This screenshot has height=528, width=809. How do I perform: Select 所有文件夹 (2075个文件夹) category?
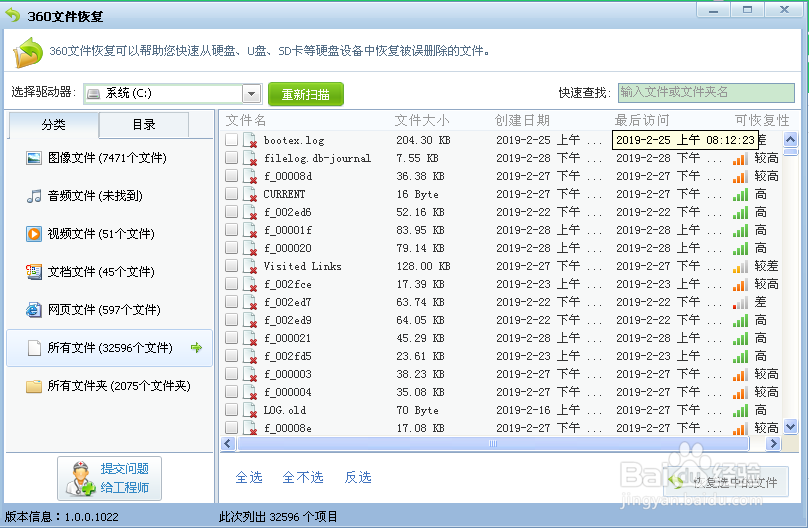click(x=109, y=386)
